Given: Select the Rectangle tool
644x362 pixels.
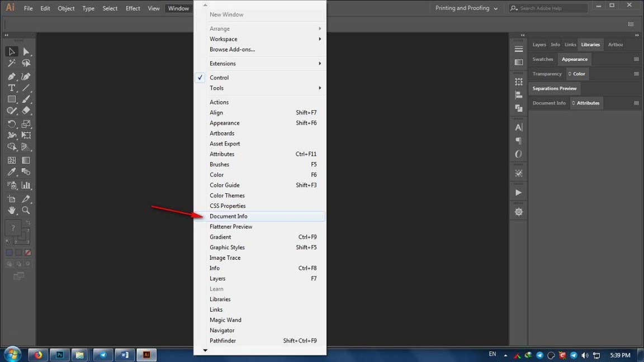Looking at the screenshot, I should tap(11, 99).
